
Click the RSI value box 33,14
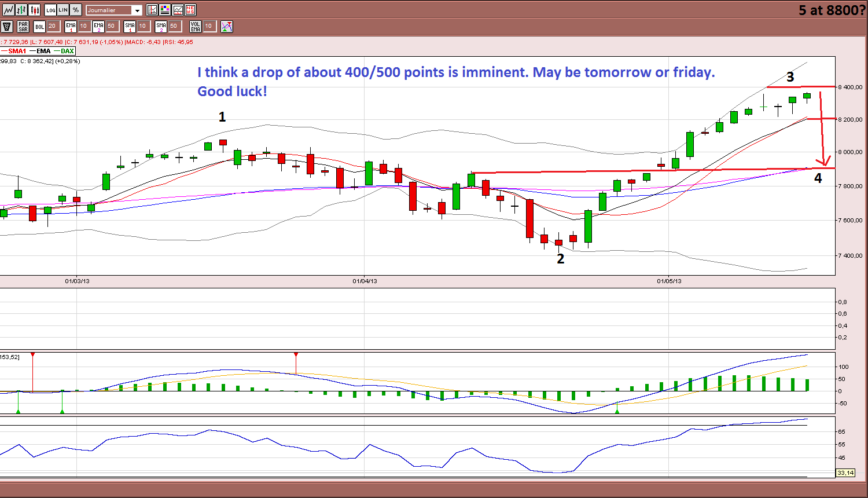(845, 473)
